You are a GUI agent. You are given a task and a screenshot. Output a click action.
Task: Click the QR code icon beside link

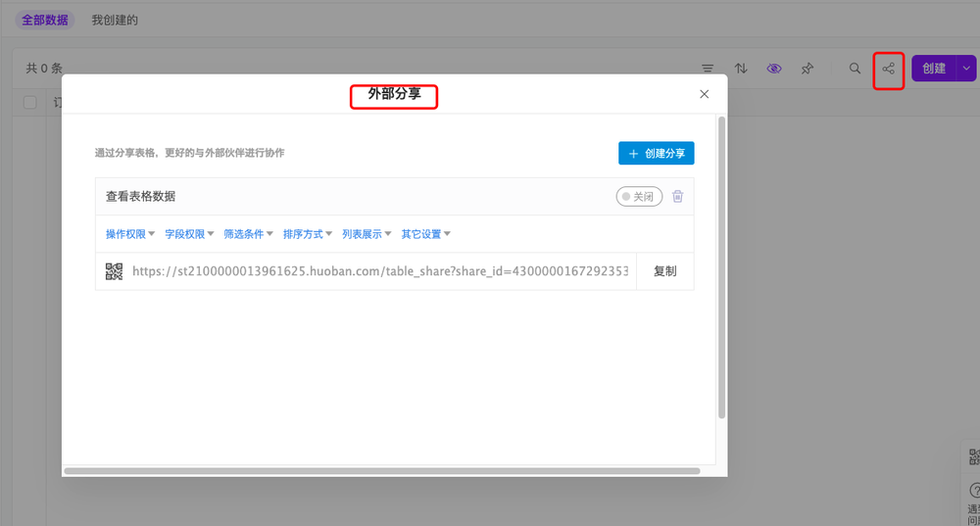coord(115,271)
